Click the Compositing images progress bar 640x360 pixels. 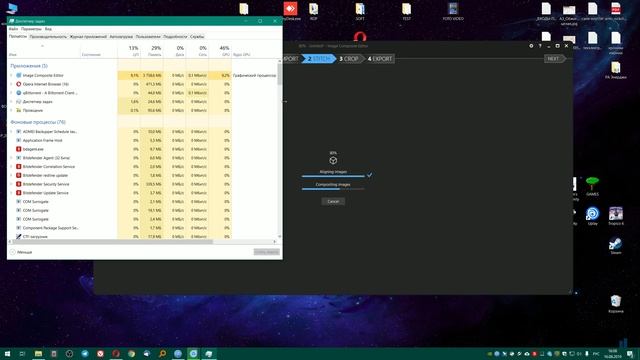tap(333, 189)
